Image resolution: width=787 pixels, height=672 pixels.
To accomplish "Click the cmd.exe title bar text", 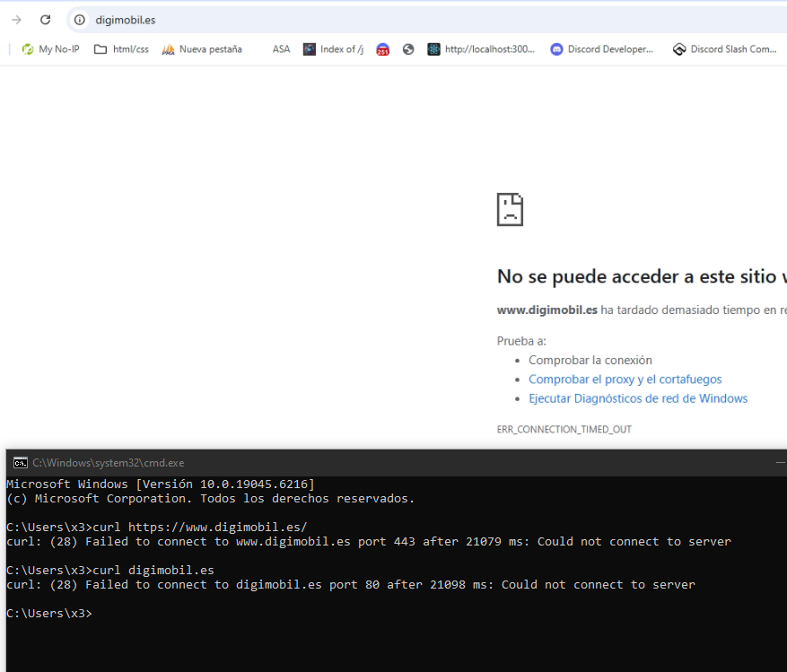I will (109, 463).
